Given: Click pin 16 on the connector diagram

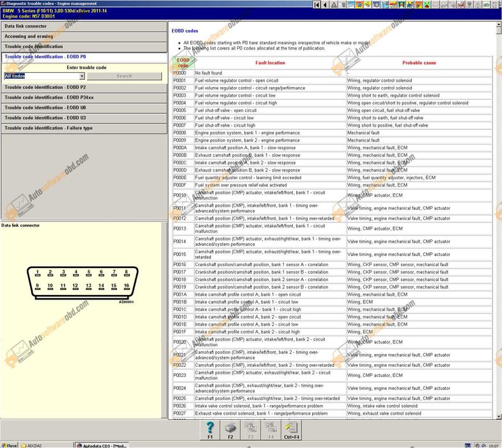Looking at the screenshot, I should 127,286.
